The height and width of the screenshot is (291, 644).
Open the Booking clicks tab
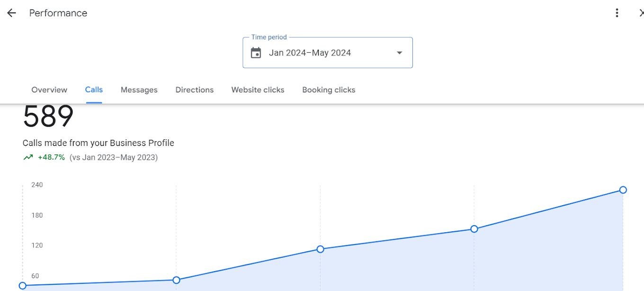coord(329,90)
